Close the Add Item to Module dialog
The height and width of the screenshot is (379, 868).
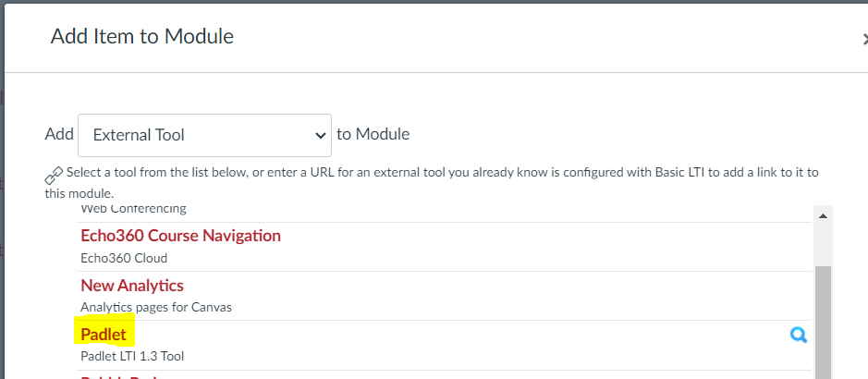click(x=864, y=38)
